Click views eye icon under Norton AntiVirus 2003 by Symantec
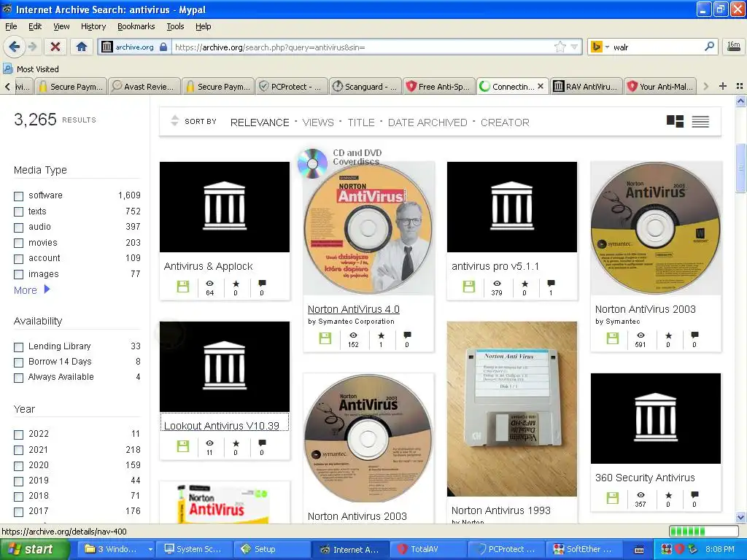The width and height of the screenshot is (747, 560). 640,335
